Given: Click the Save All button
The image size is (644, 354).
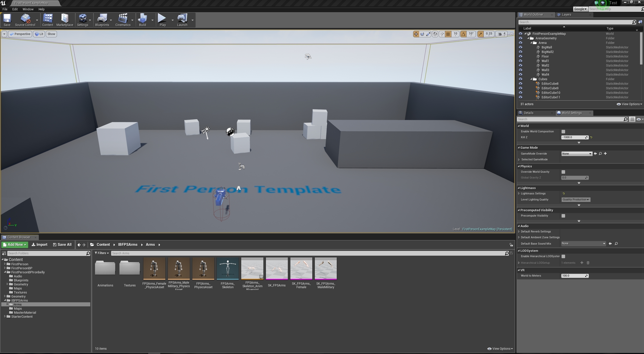Looking at the screenshot, I should coord(62,245).
